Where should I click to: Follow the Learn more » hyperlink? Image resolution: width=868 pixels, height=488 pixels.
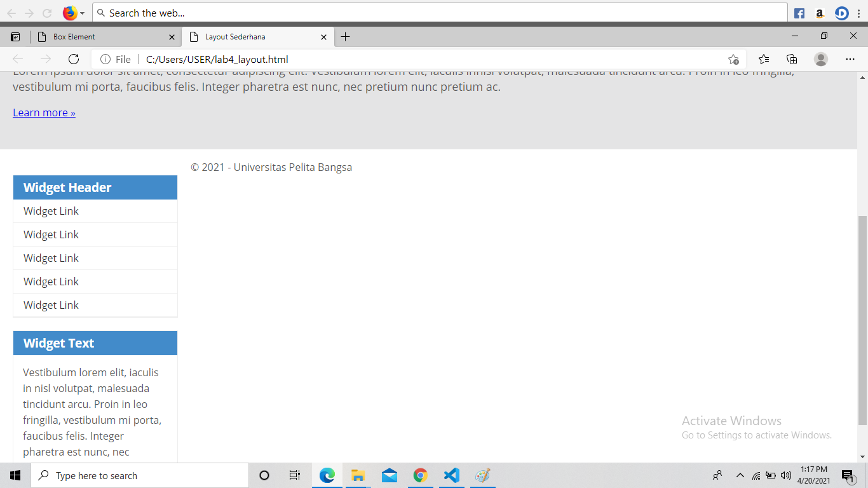[44, 112]
